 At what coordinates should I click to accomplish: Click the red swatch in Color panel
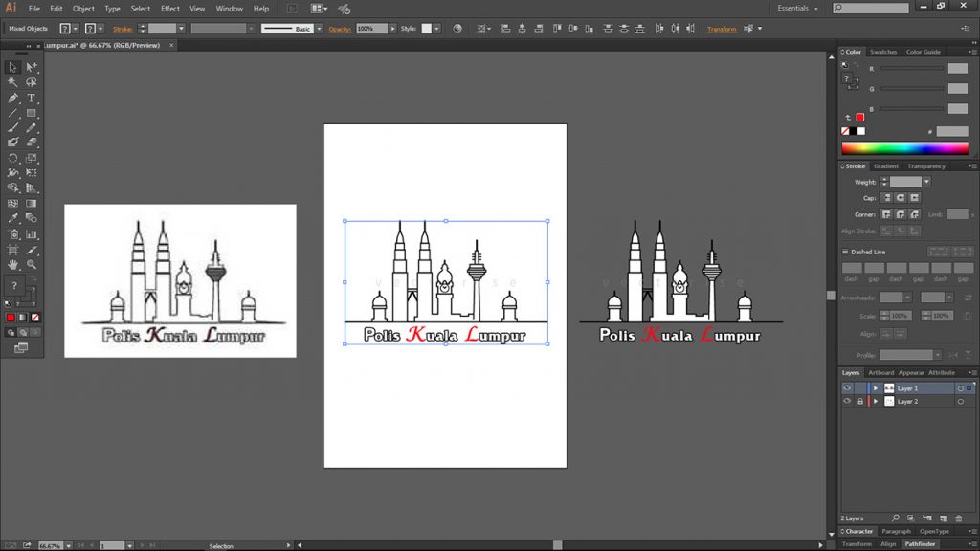[x=860, y=118]
